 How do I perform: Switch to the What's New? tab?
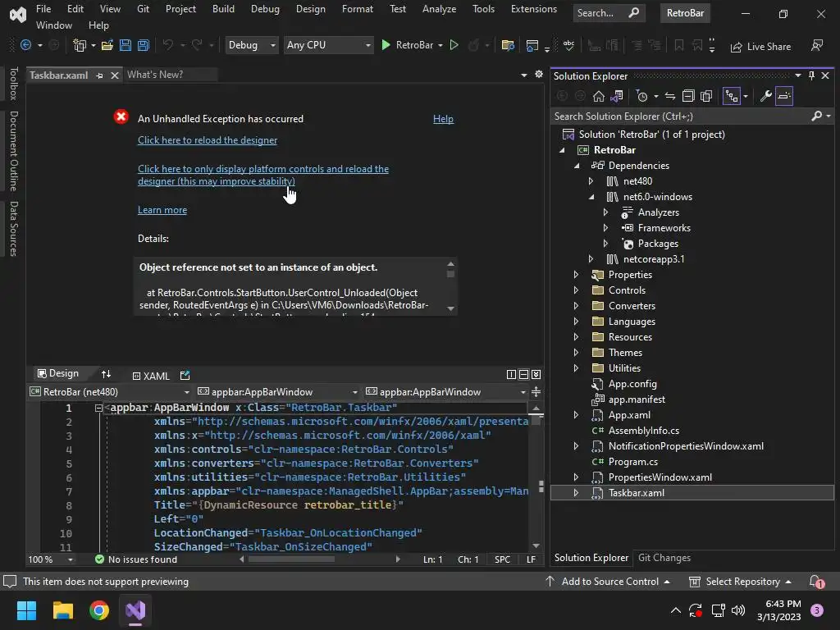point(155,75)
